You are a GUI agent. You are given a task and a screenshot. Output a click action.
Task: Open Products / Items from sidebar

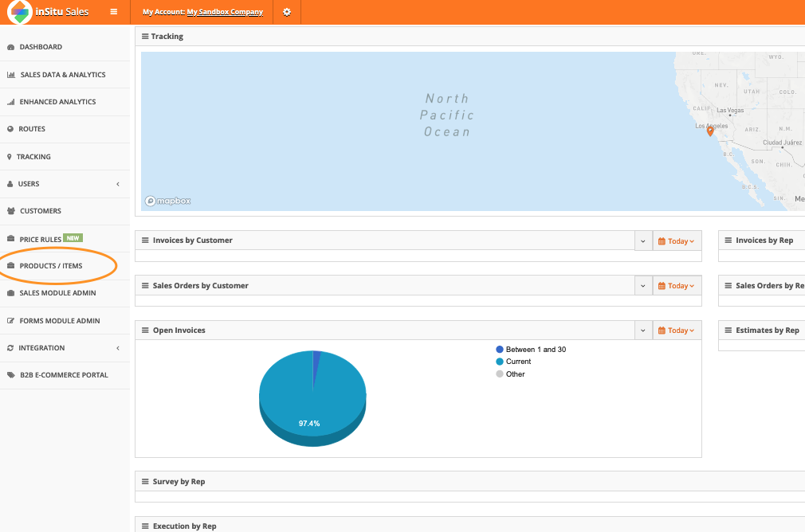click(51, 266)
